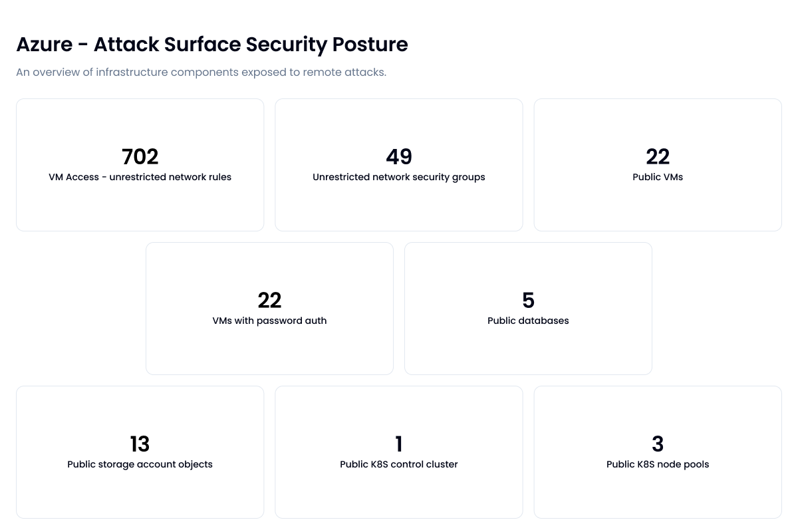
Task: Open the Public K8S control cluster card
Action: point(399,452)
